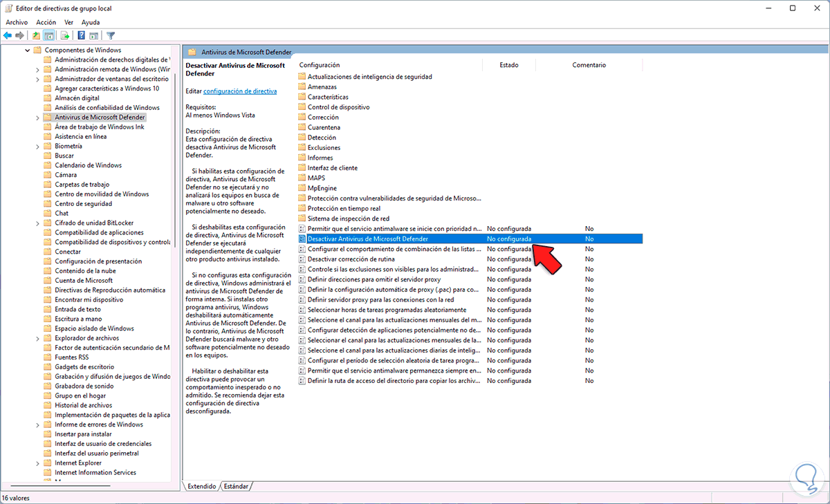Select Internet Information Services in tree

[x=95, y=473]
